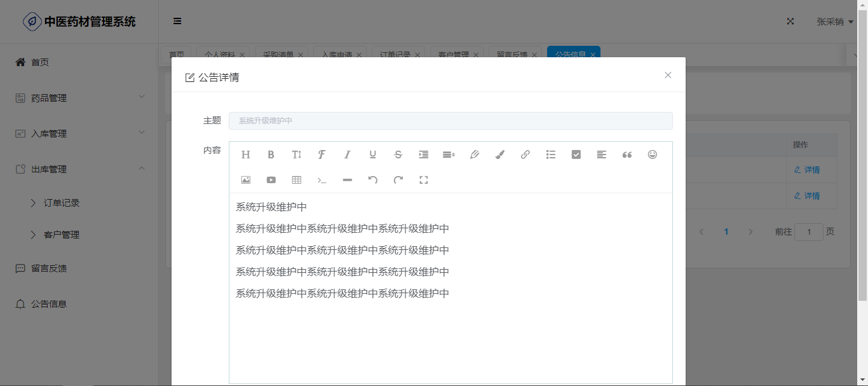The height and width of the screenshot is (386, 868).
Task: Click the 主题 input field
Action: (x=451, y=120)
